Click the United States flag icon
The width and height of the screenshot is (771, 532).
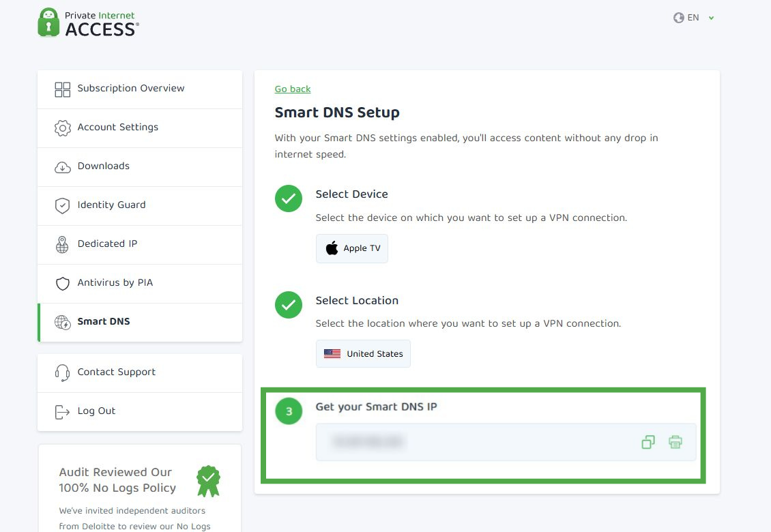point(332,353)
